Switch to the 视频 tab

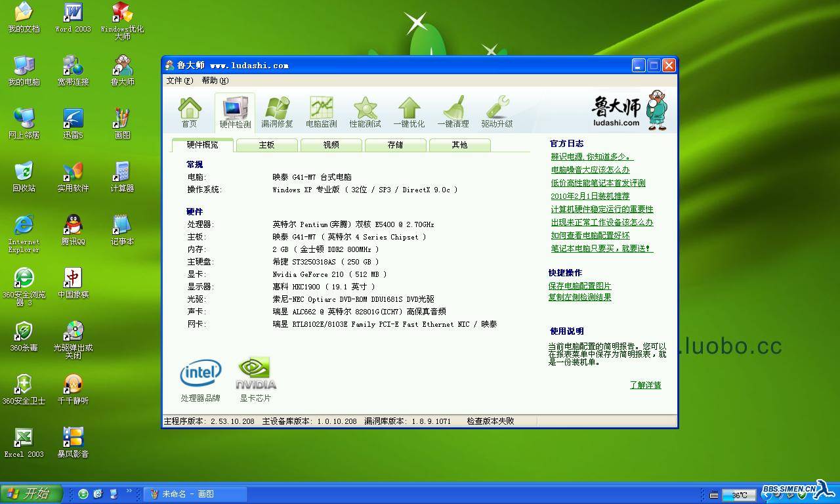pos(331,145)
